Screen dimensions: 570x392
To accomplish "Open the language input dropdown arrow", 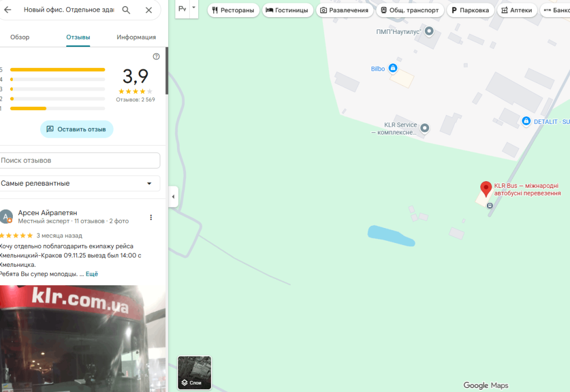I will coord(194,8).
